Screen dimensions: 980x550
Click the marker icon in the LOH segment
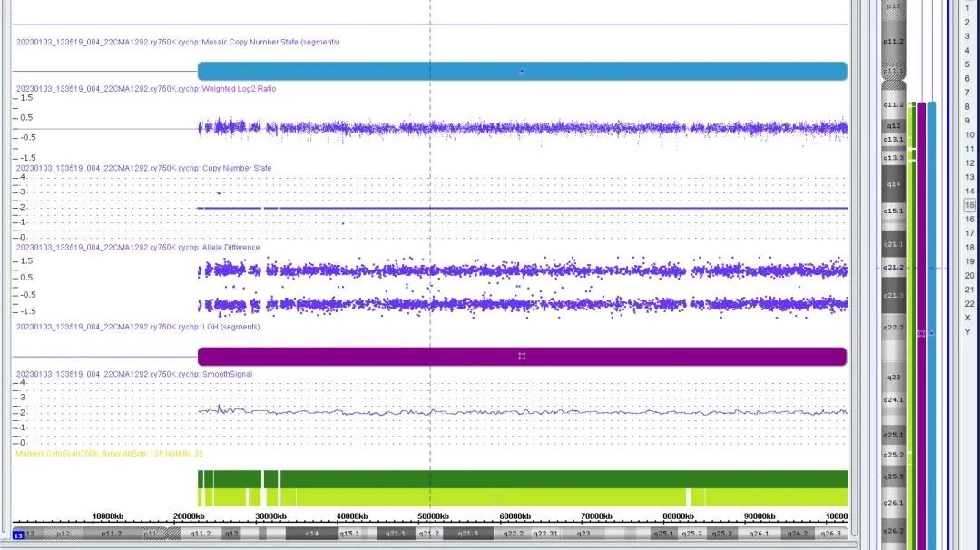click(x=522, y=356)
